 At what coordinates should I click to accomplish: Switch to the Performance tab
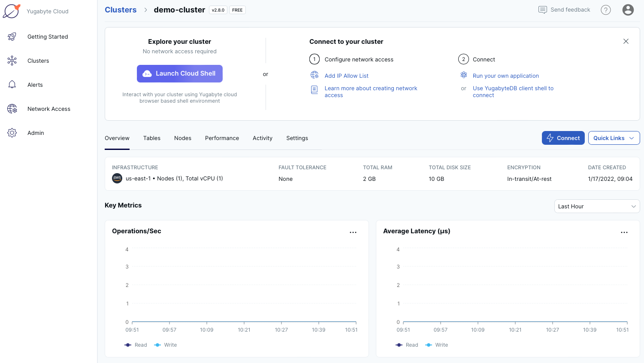[x=222, y=138]
